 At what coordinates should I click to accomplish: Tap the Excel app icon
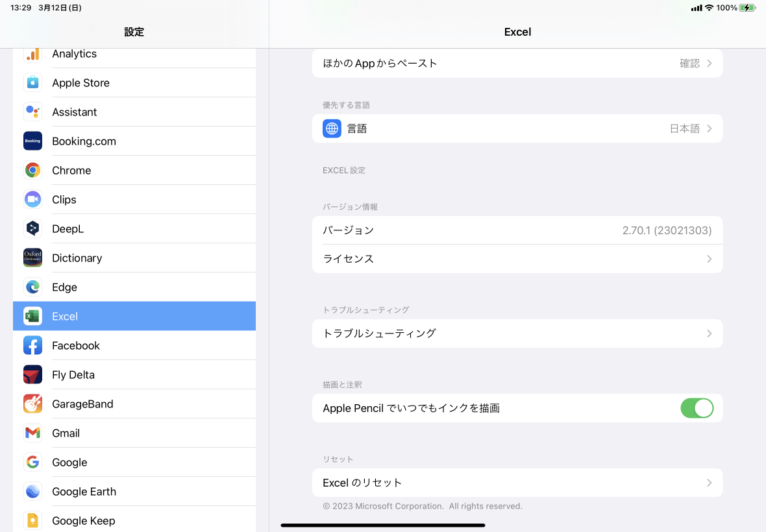pyautogui.click(x=32, y=316)
